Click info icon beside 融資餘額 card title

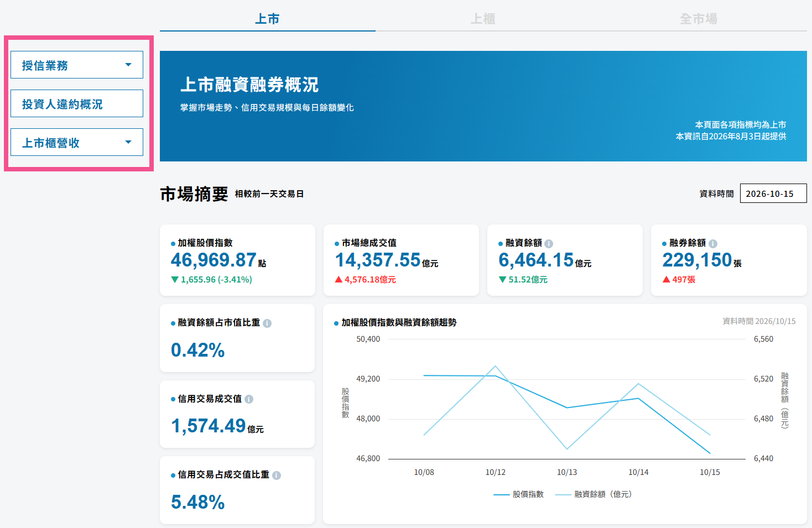549,243
